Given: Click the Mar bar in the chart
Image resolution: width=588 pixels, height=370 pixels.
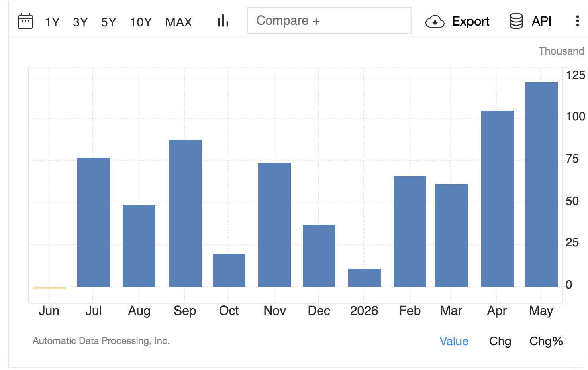Looking at the screenshot, I should (451, 236).
